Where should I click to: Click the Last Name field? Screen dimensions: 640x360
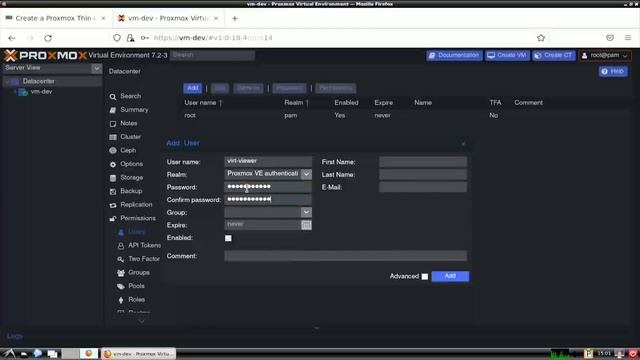coord(423,174)
